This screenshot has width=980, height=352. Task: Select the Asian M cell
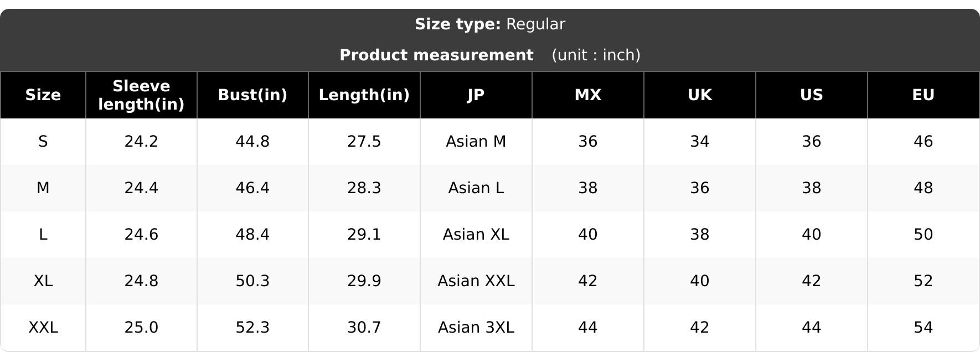coord(476,142)
